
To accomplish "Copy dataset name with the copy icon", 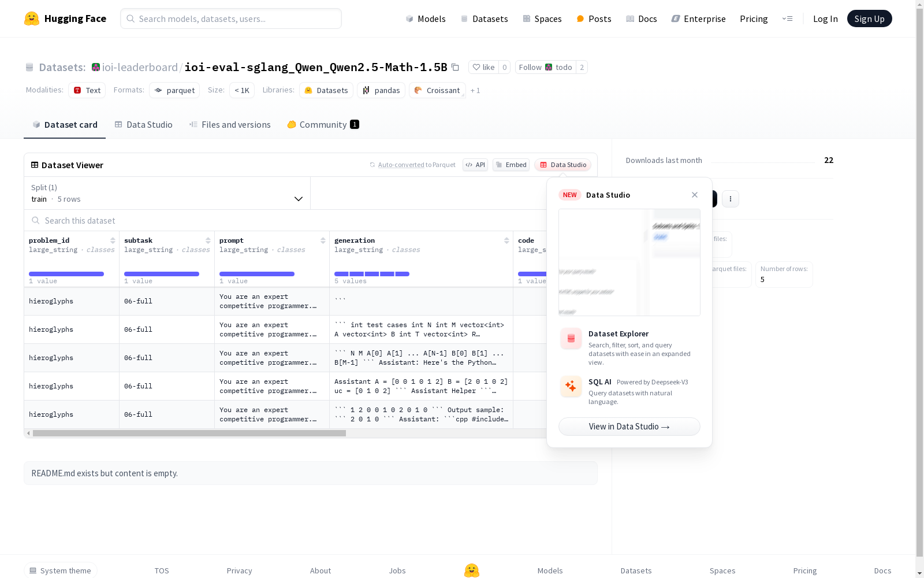I will 455,67.
